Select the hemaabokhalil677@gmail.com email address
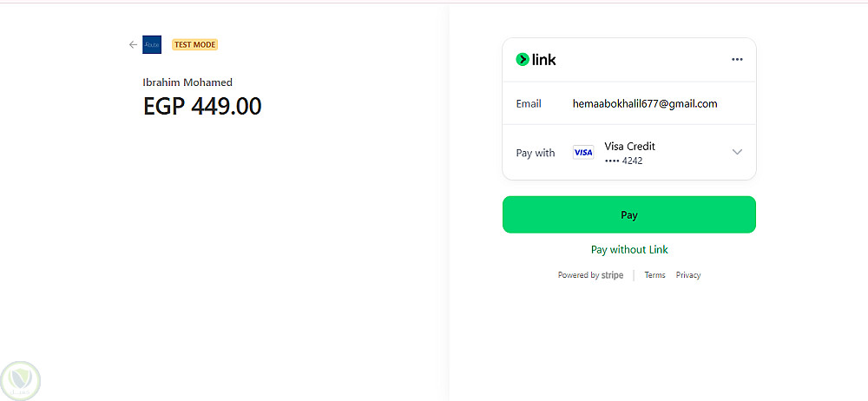The image size is (868, 401). (645, 103)
